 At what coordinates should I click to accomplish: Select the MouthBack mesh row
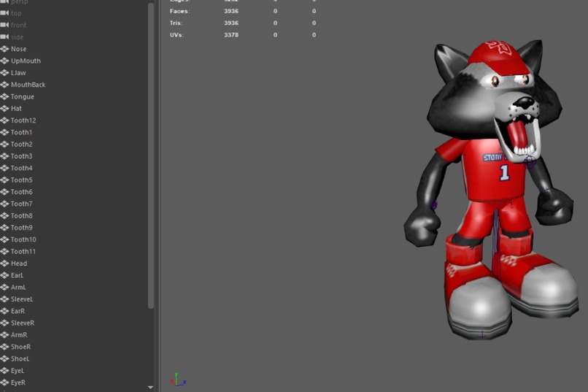pos(28,85)
